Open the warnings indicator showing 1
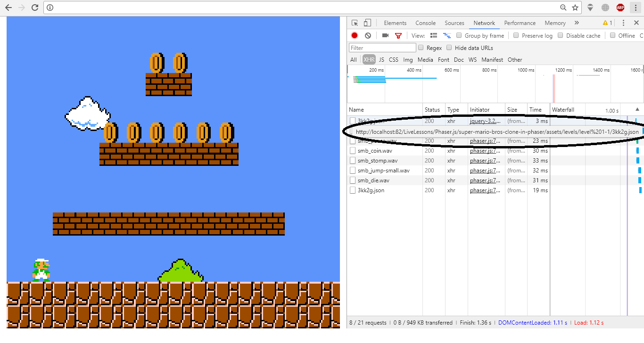The width and height of the screenshot is (644, 343). click(x=608, y=23)
